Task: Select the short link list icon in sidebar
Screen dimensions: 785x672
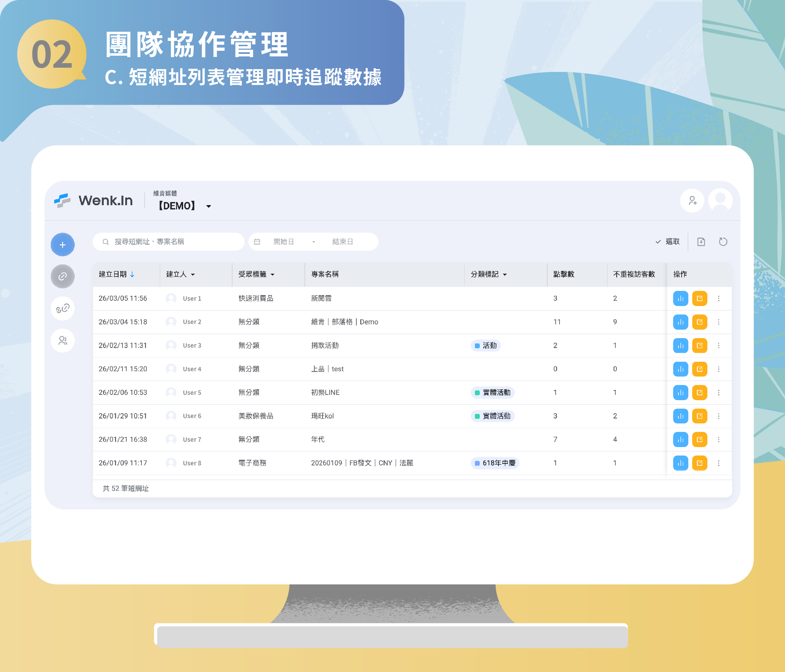Action: coord(62,276)
